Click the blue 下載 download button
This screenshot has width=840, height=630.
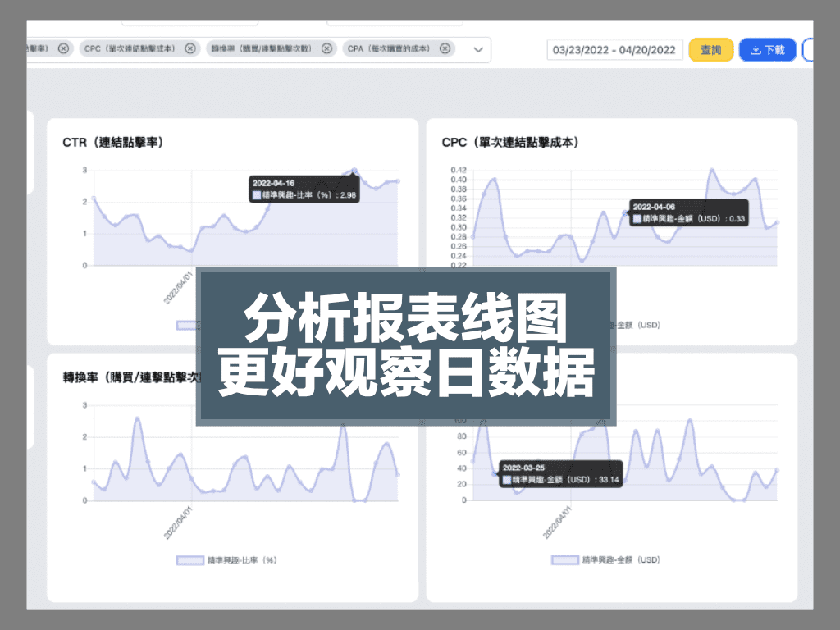767,50
